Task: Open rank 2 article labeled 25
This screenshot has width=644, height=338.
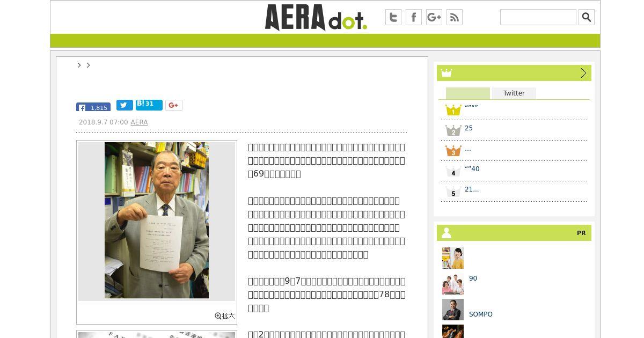Action: (469, 128)
